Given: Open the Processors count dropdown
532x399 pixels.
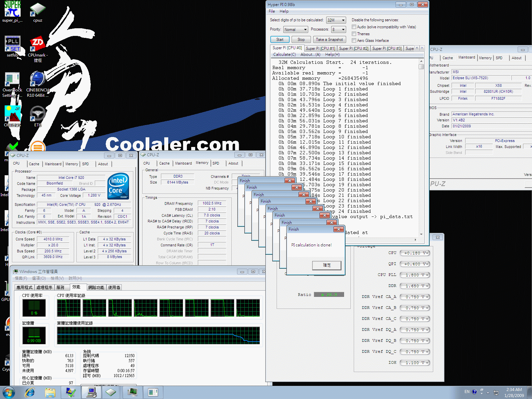Looking at the screenshot, I should click(338, 30).
